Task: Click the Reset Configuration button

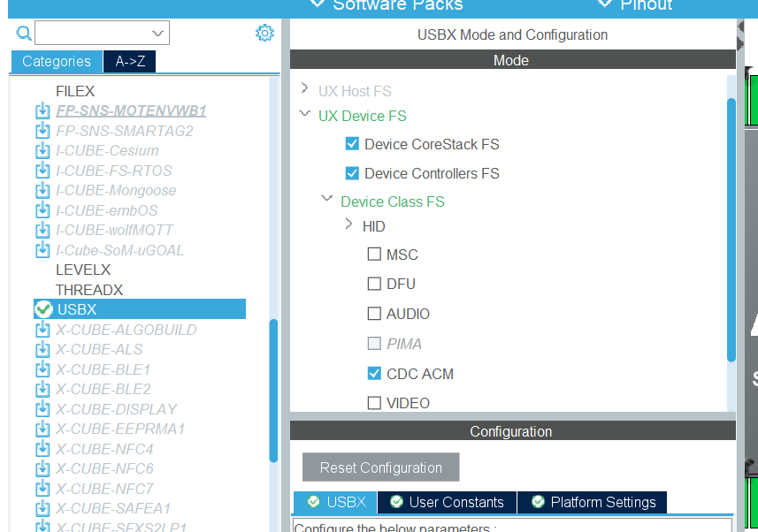Action: click(381, 467)
